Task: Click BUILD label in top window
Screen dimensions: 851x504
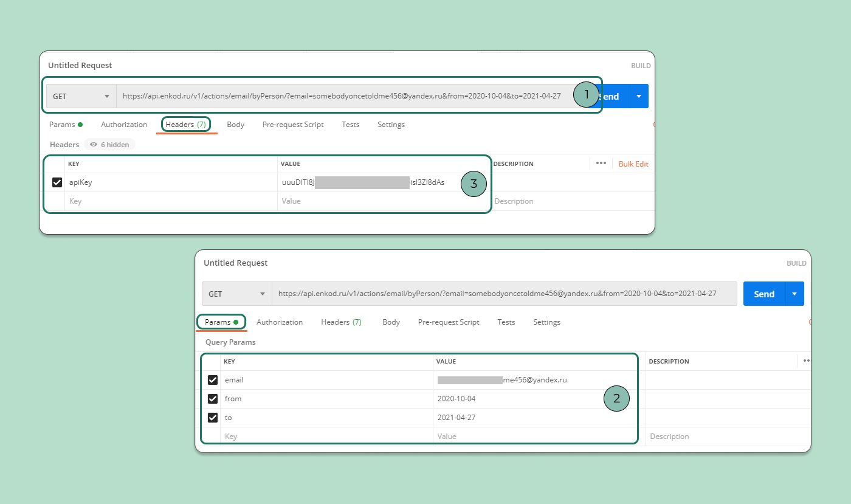Action: pyautogui.click(x=641, y=66)
